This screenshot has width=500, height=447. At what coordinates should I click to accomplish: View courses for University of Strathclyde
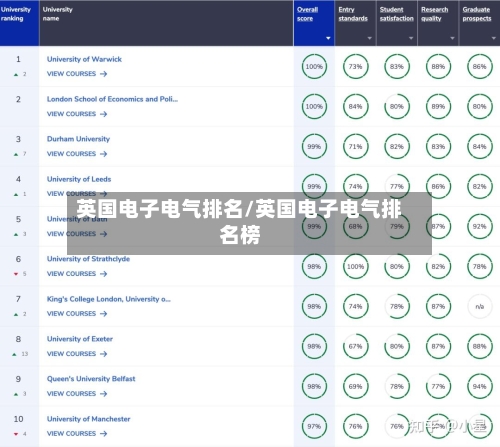pos(77,274)
